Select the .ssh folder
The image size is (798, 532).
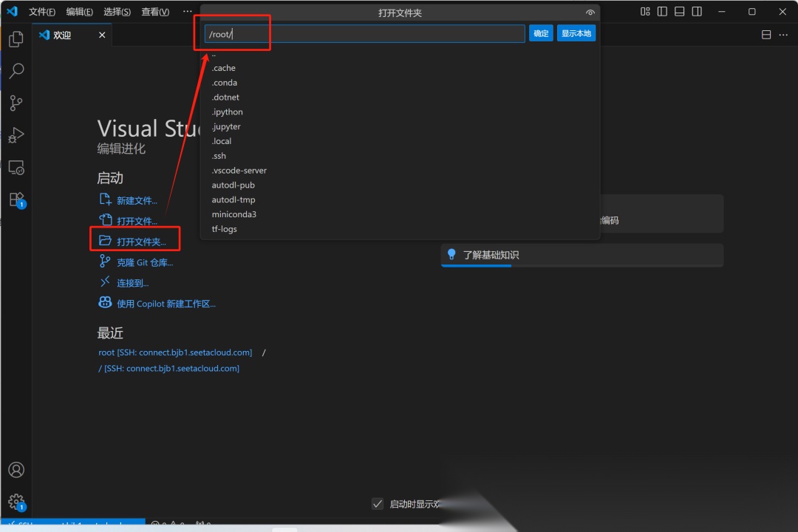[400, 156]
